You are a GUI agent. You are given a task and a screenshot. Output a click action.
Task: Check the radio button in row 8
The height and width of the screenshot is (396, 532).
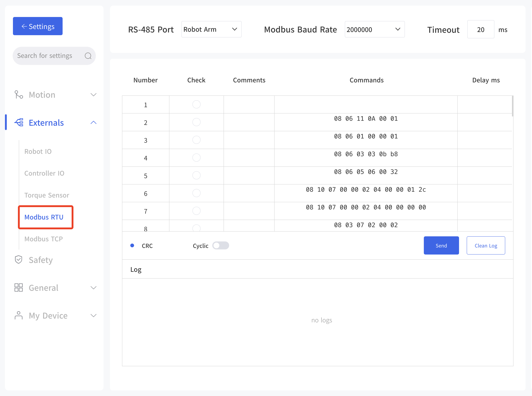tap(196, 228)
